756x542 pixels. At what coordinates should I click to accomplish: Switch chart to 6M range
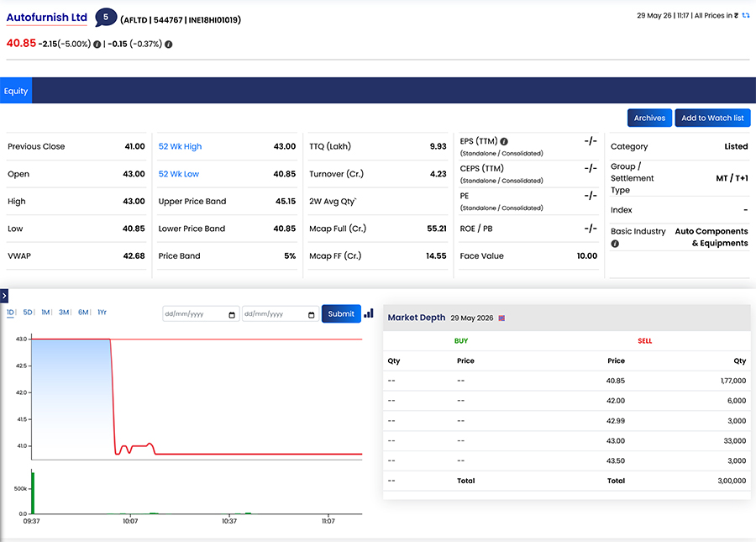click(83, 313)
